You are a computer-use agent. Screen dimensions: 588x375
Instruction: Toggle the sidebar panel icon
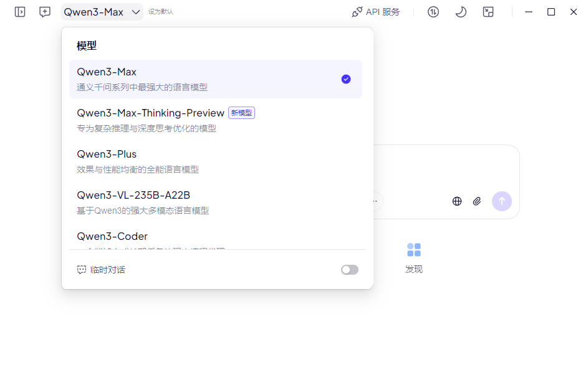coord(20,12)
